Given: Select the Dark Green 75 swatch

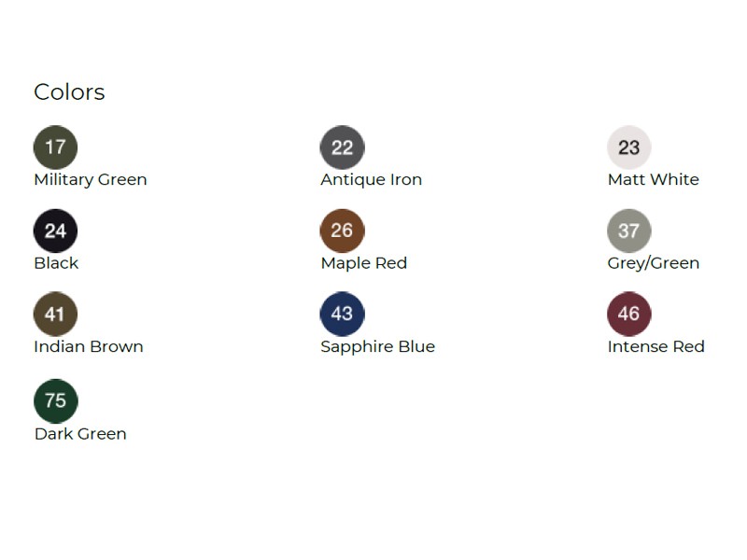Looking at the screenshot, I should point(55,400).
